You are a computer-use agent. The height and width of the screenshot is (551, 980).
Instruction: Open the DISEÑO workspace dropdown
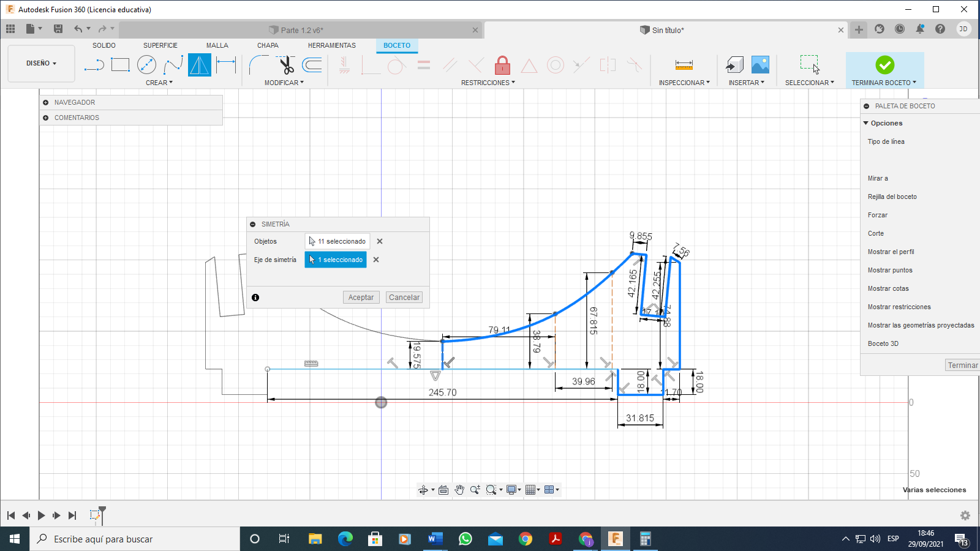click(x=41, y=64)
